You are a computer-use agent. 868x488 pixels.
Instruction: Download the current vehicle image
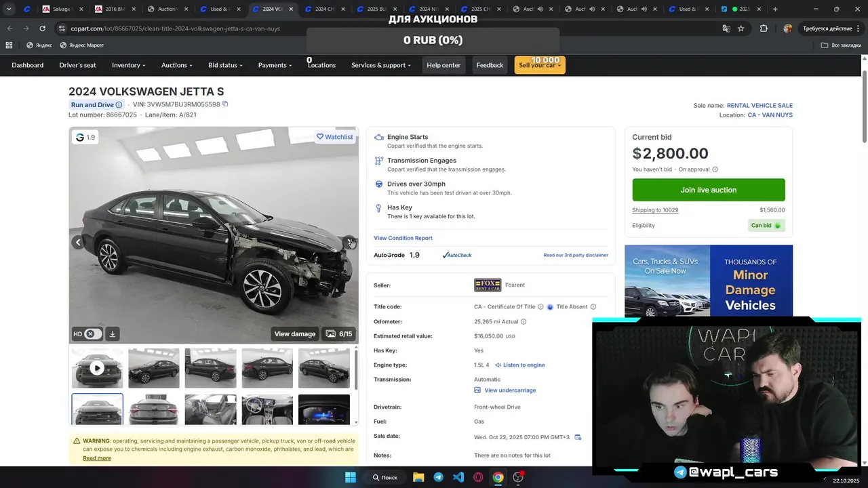(113, 333)
